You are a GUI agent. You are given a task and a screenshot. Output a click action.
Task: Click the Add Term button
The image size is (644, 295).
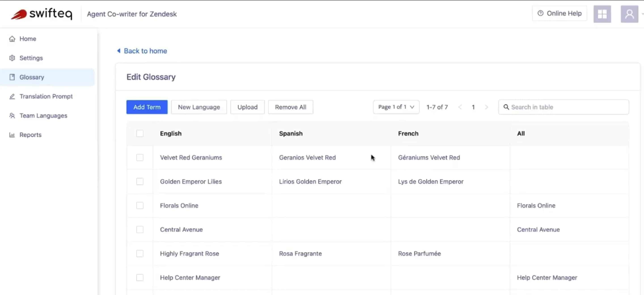pyautogui.click(x=147, y=107)
